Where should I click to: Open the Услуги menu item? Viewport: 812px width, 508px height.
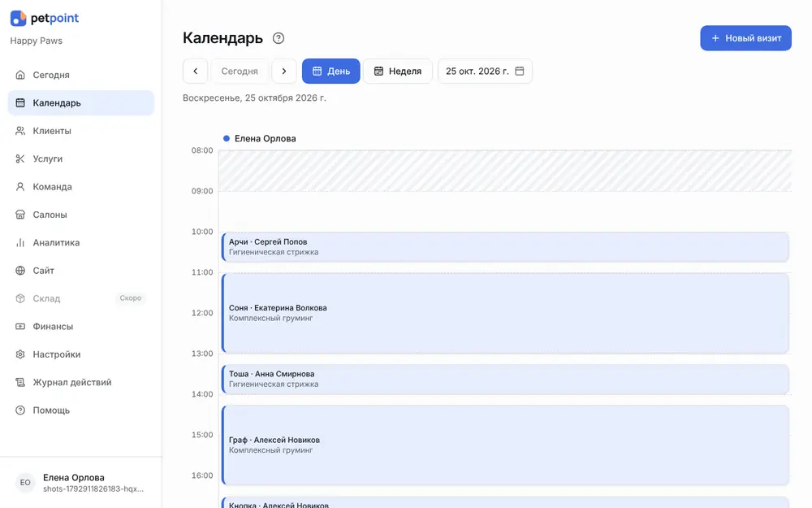click(x=80, y=158)
